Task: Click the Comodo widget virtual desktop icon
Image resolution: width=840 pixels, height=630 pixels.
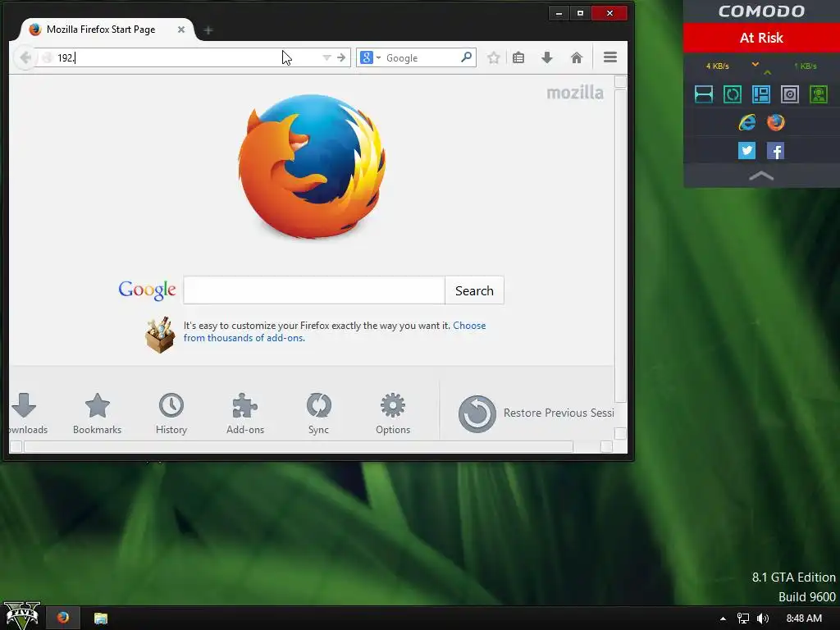Action: [x=761, y=94]
